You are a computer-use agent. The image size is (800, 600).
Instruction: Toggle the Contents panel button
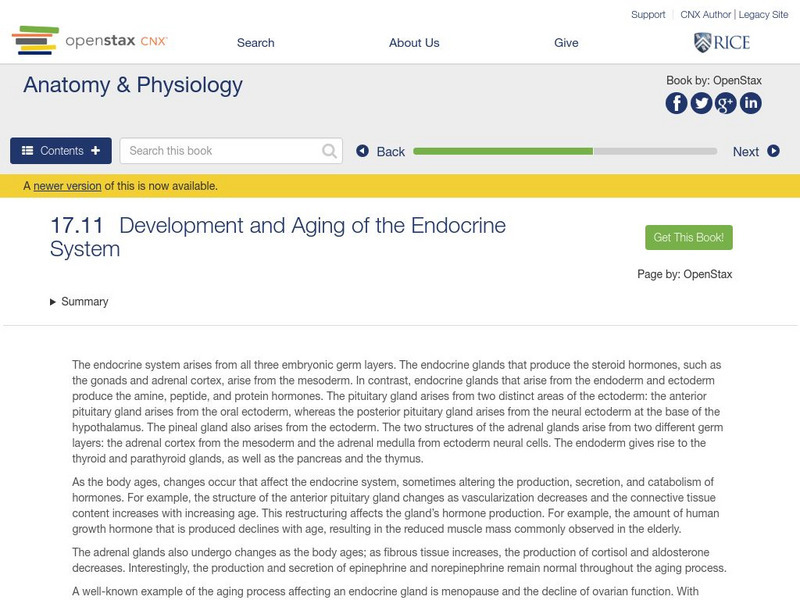(61, 151)
